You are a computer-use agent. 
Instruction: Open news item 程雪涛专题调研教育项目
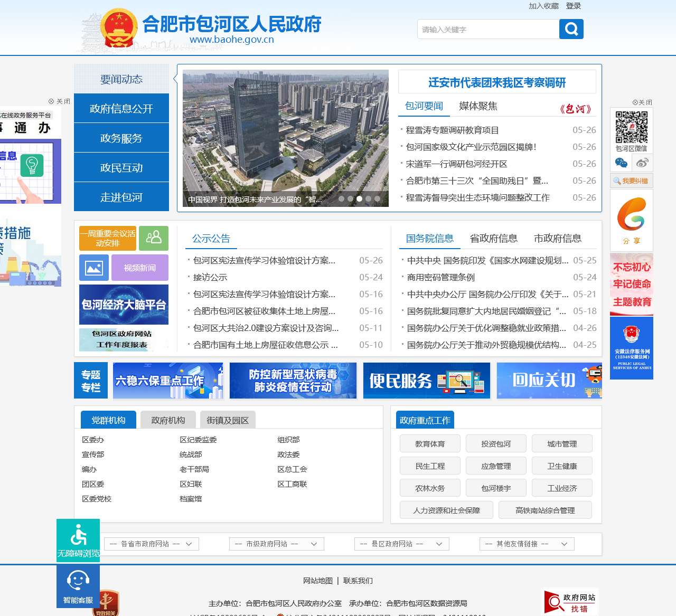[453, 130]
